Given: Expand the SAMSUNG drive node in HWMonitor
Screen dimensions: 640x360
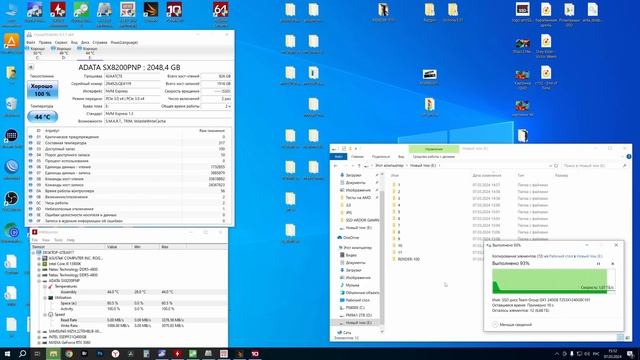Looking at the screenshot, I should [39, 331].
